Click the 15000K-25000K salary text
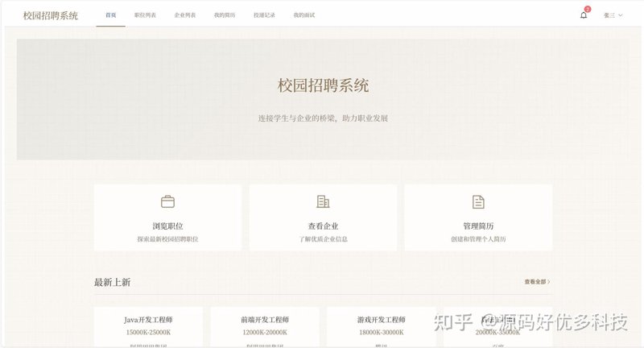This screenshot has height=348, width=644. (148, 333)
